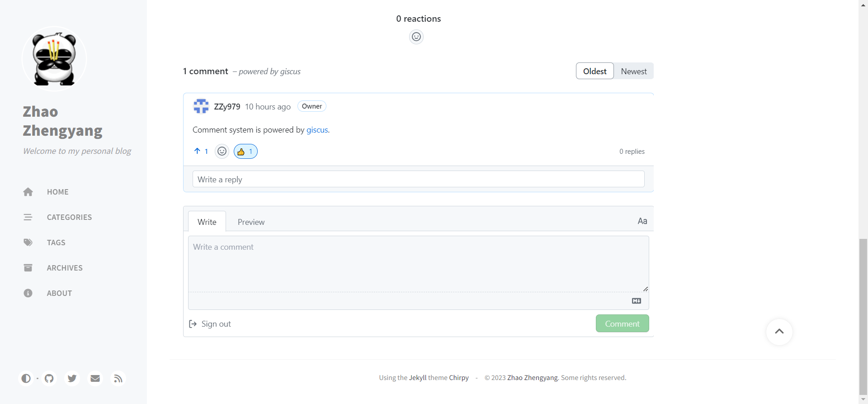Switch to the Write tab
The height and width of the screenshot is (404, 868).
(207, 222)
